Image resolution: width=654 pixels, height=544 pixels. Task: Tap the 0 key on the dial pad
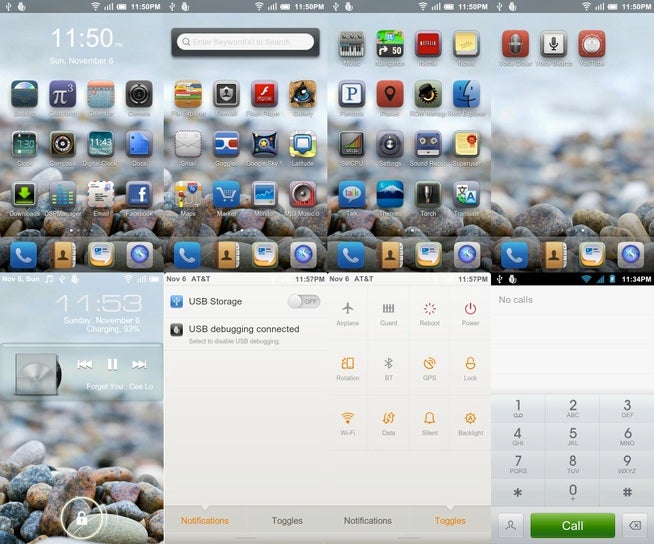point(573,492)
